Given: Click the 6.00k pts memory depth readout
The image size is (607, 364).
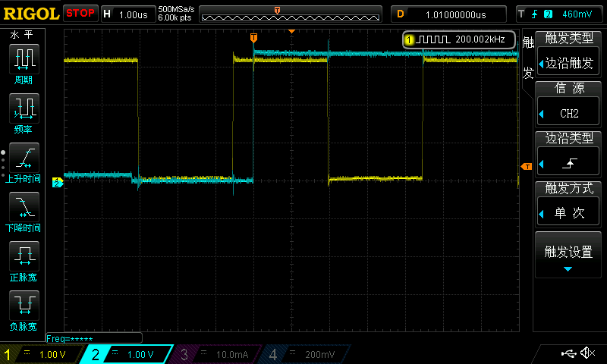Looking at the screenshot, I should click(175, 17).
